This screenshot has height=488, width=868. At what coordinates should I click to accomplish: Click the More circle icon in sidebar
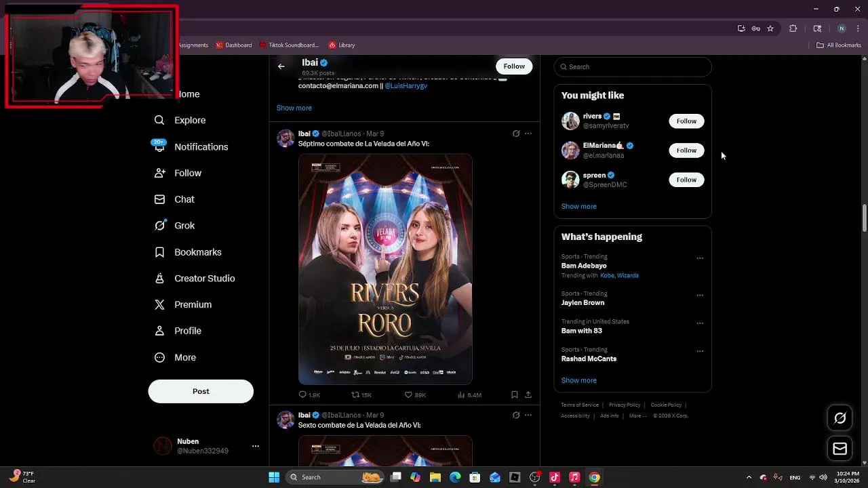click(x=159, y=357)
